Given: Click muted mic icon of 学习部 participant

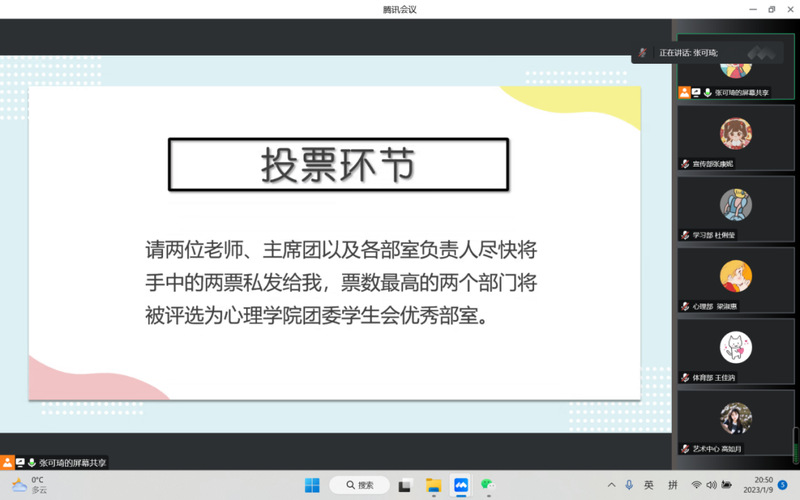Looking at the screenshot, I should coord(685,235).
